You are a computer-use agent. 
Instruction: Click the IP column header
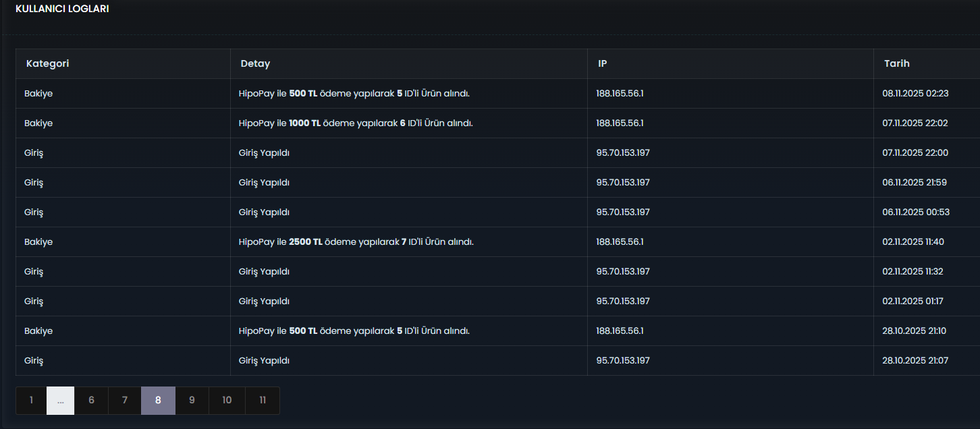click(602, 63)
